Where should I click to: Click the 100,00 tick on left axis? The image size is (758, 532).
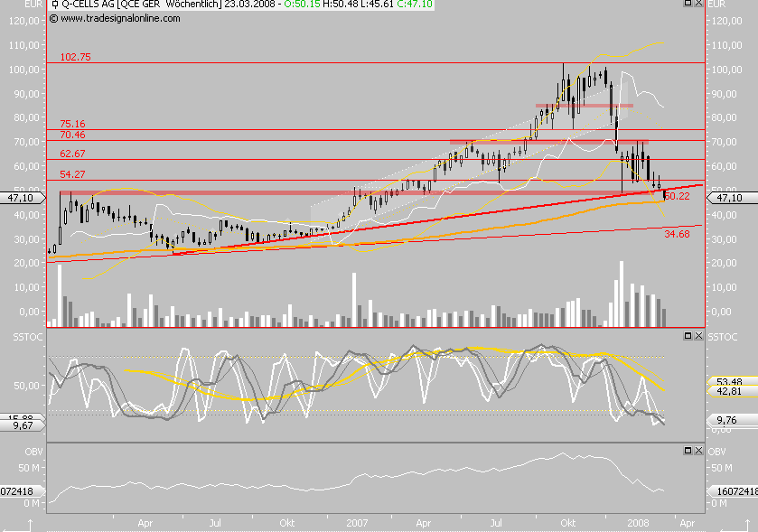[24, 70]
